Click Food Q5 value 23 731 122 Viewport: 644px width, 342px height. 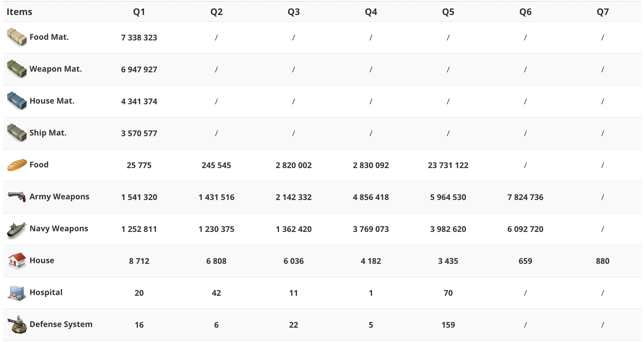coord(448,165)
